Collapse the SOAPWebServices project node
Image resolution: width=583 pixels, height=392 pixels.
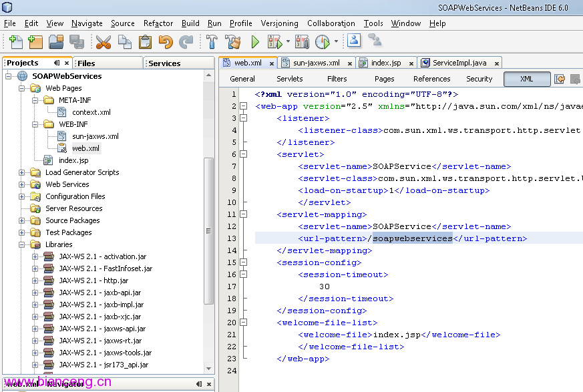9,76
